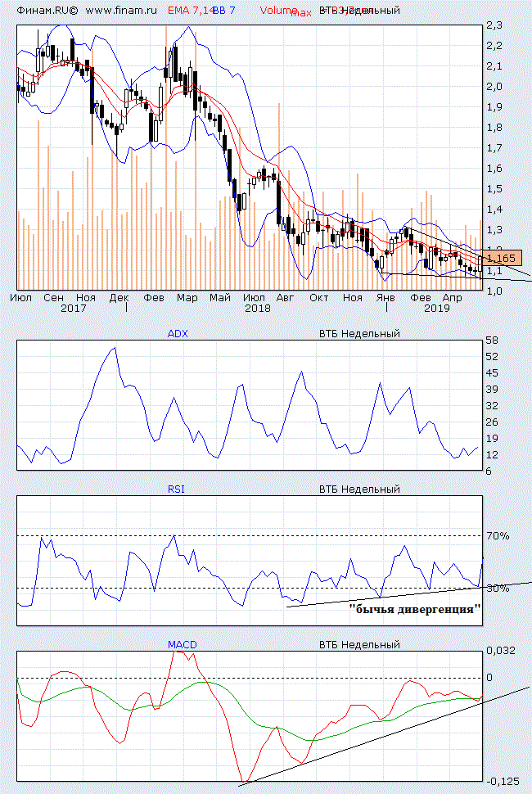This screenshot has width=532, height=794.
Task: Click the 30% level label on RSI
Action: [x=498, y=589]
